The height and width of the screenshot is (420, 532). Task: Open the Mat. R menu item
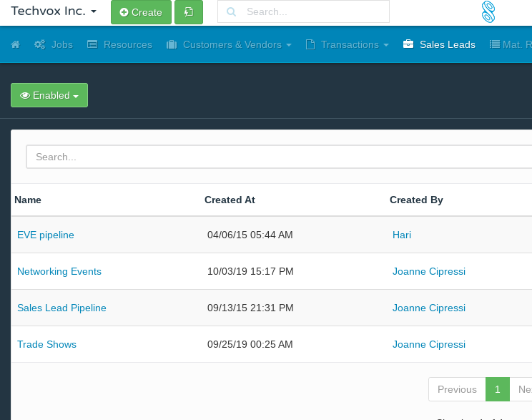(x=509, y=44)
